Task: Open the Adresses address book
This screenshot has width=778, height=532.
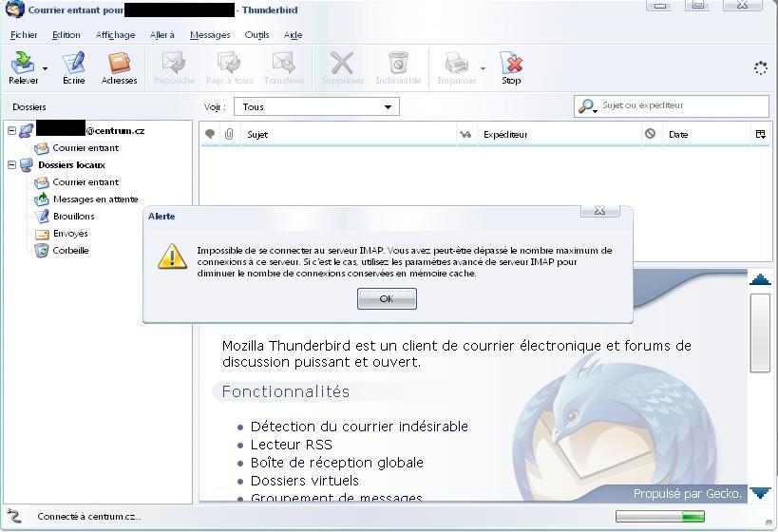Action: pos(119,63)
